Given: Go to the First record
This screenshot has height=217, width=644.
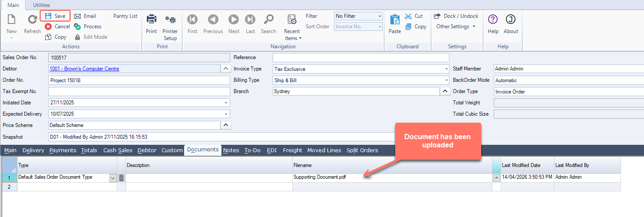Looking at the screenshot, I should pyautogui.click(x=192, y=24).
